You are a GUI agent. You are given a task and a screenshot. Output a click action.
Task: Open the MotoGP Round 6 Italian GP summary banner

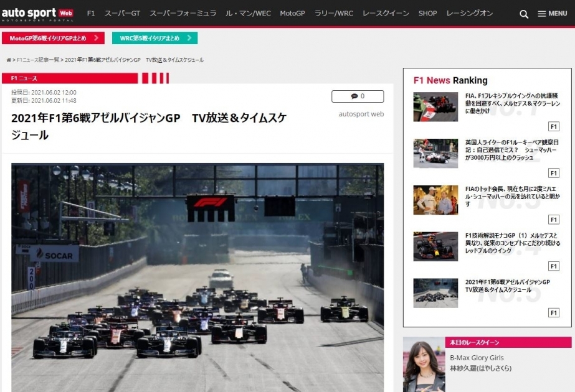52,38
